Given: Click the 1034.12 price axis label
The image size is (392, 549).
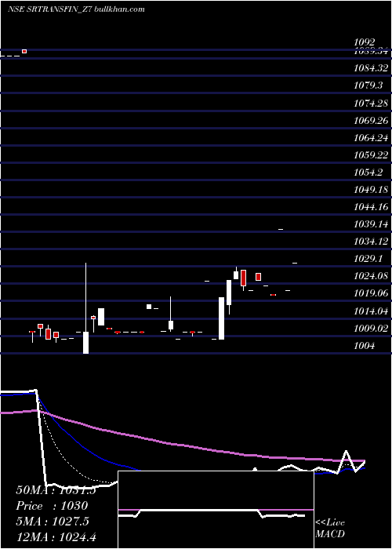Looking at the screenshot, I should pyautogui.click(x=371, y=241).
